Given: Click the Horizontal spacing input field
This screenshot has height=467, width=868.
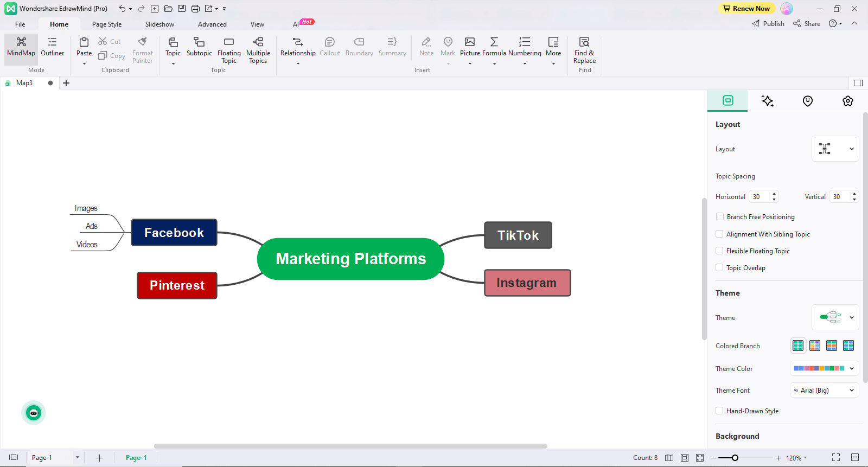Looking at the screenshot, I should point(759,196).
